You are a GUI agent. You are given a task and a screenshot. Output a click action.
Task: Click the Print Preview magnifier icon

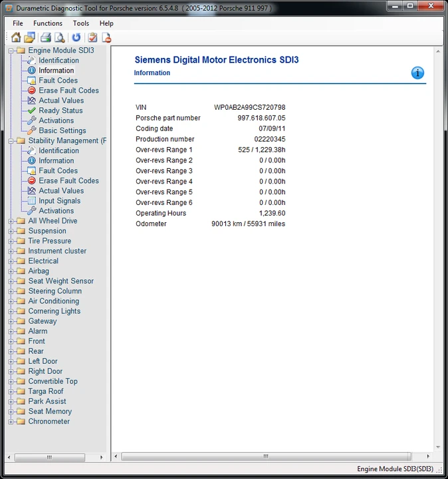(x=60, y=37)
